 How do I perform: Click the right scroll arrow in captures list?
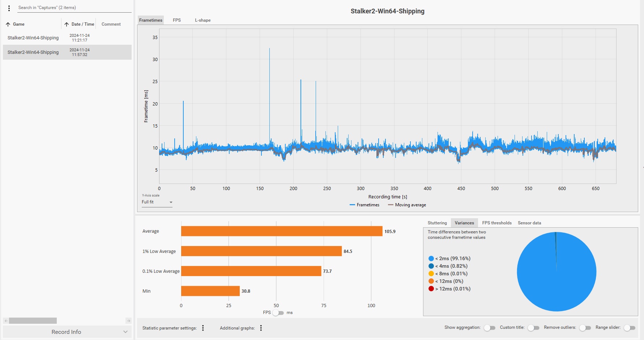128,320
